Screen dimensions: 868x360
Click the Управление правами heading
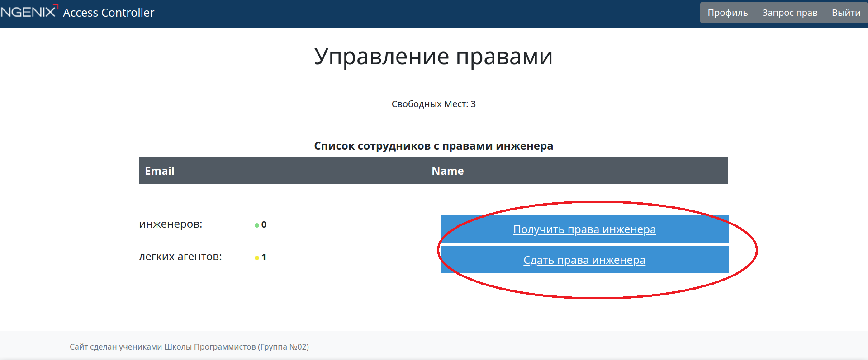433,56
